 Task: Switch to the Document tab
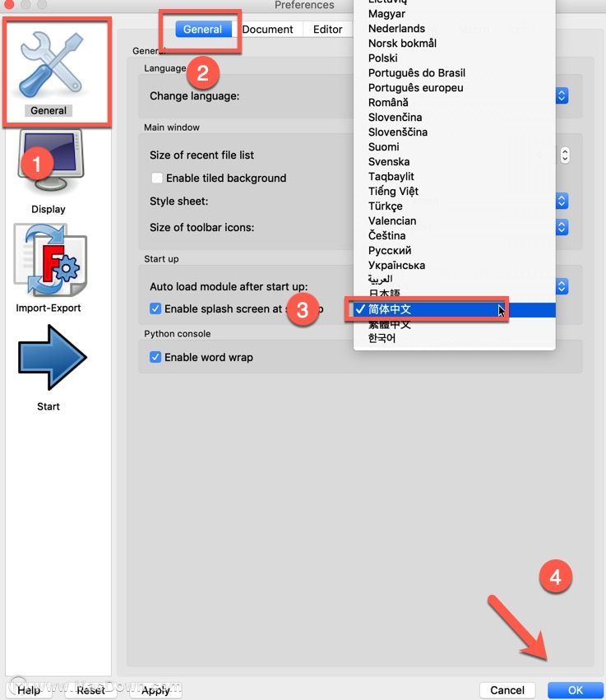(268, 30)
